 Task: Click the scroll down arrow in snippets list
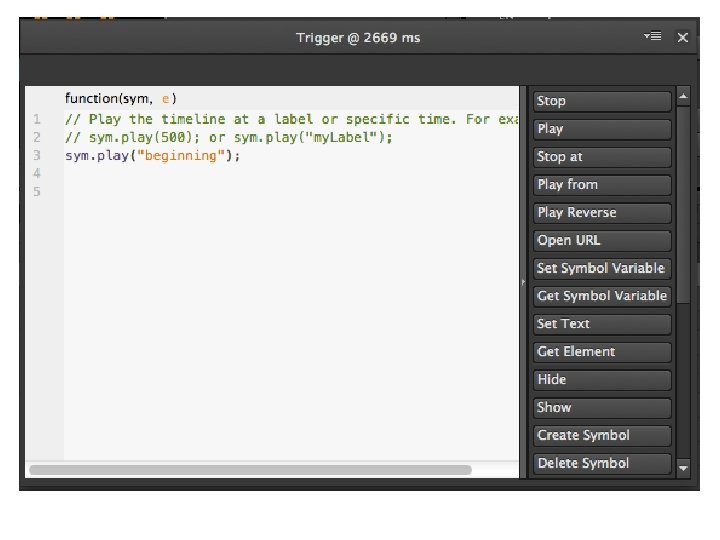tap(683, 468)
